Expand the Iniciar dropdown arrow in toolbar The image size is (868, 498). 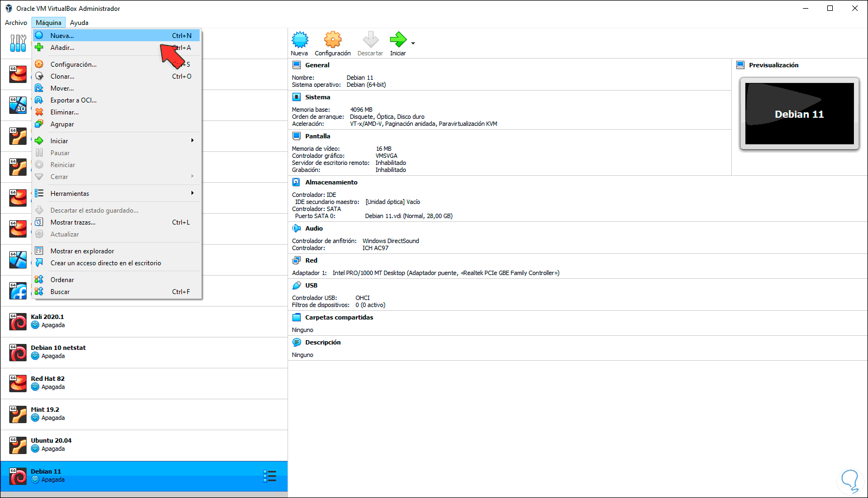pyautogui.click(x=413, y=43)
